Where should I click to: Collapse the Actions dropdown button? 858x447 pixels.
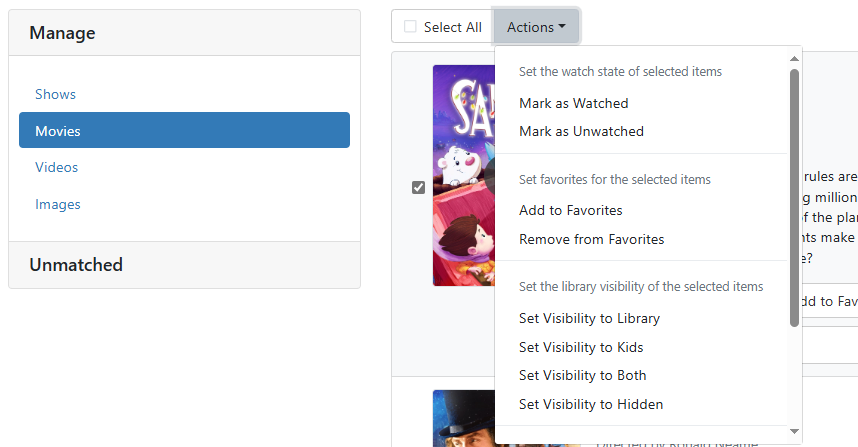[536, 27]
